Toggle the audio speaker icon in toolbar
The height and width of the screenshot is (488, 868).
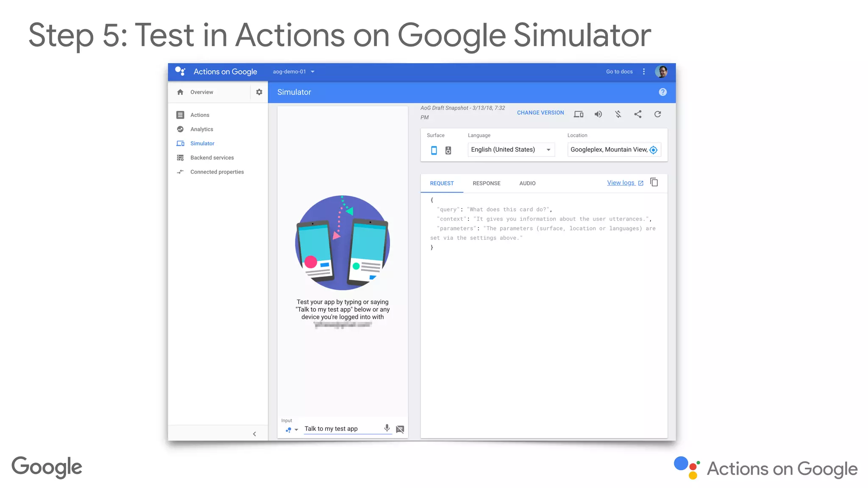click(x=598, y=114)
